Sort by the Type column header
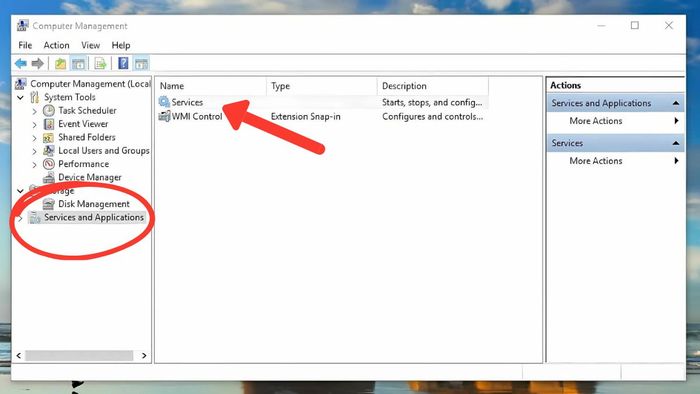This screenshot has width=700, height=394. (x=321, y=86)
